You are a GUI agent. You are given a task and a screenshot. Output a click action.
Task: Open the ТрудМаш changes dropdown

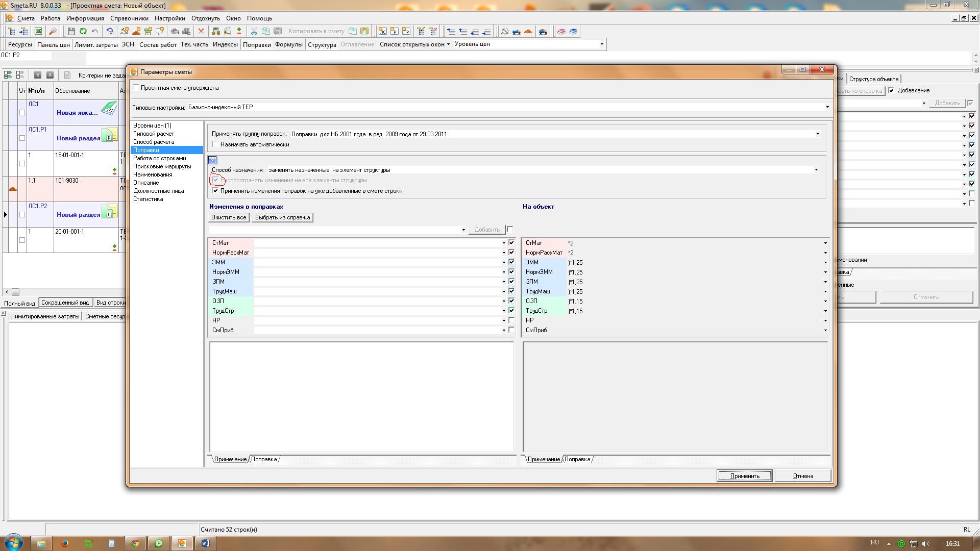[504, 291]
